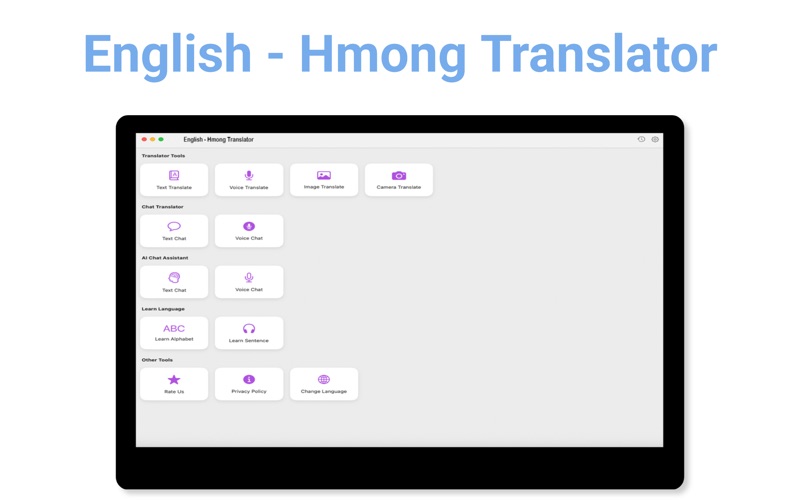
Task: Open the Image Translate tool
Action: [324, 180]
